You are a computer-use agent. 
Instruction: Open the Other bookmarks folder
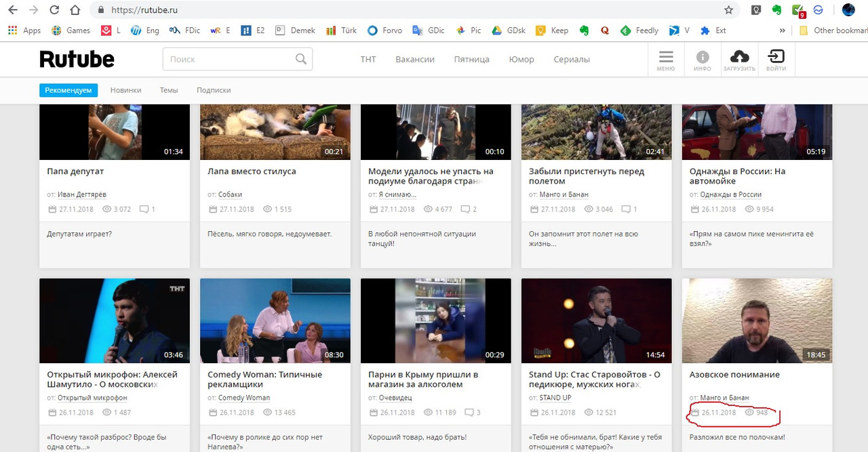click(x=833, y=30)
